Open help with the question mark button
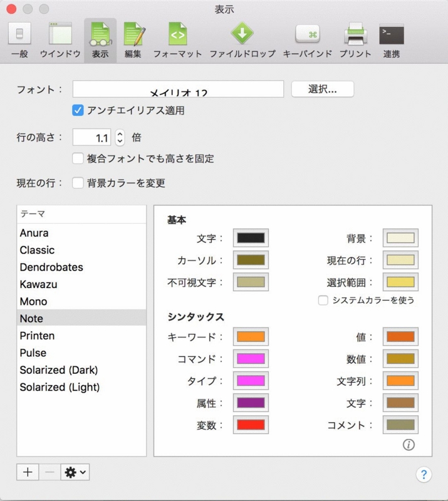The height and width of the screenshot is (501, 448). 424,475
